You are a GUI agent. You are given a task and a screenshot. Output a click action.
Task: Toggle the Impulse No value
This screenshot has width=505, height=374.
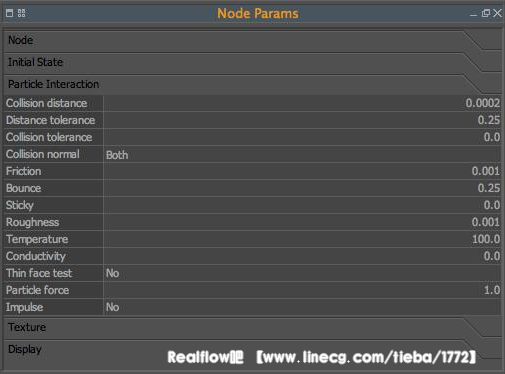[302, 307]
